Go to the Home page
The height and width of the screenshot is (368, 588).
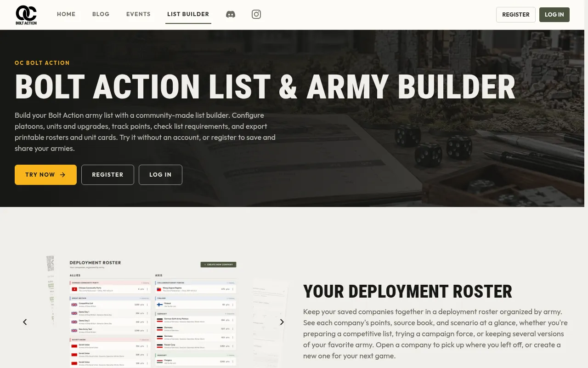[x=66, y=14]
